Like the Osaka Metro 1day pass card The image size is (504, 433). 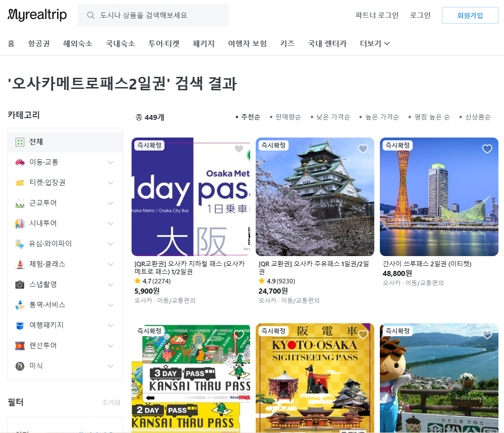coord(239,149)
